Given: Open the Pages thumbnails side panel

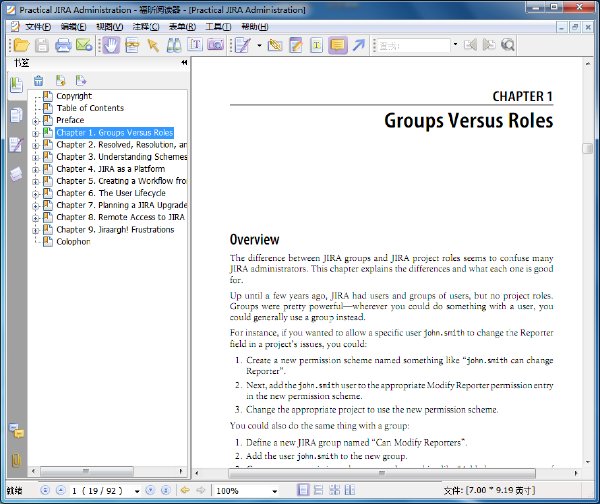Looking at the screenshot, I should pyautogui.click(x=16, y=114).
